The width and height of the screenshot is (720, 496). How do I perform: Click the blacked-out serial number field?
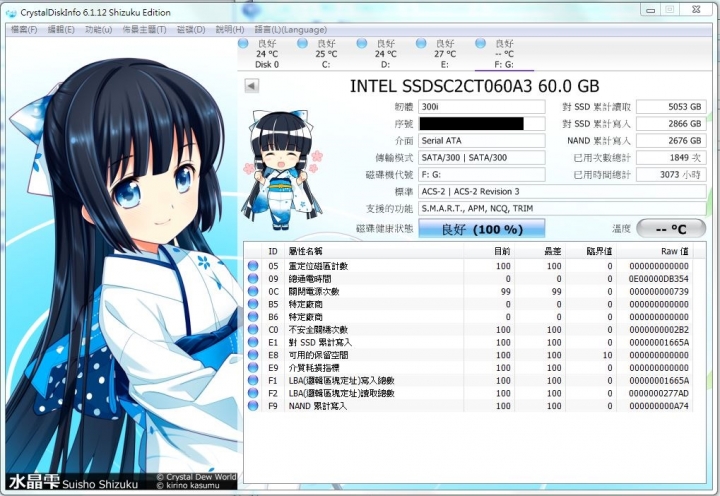click(x=482, y=124)
